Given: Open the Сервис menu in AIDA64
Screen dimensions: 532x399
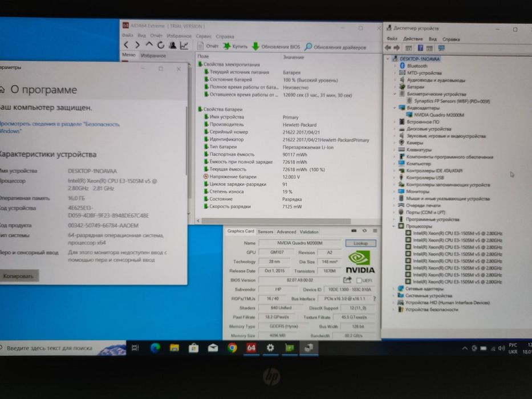Looking at the screenshot, I should [204, 36].
